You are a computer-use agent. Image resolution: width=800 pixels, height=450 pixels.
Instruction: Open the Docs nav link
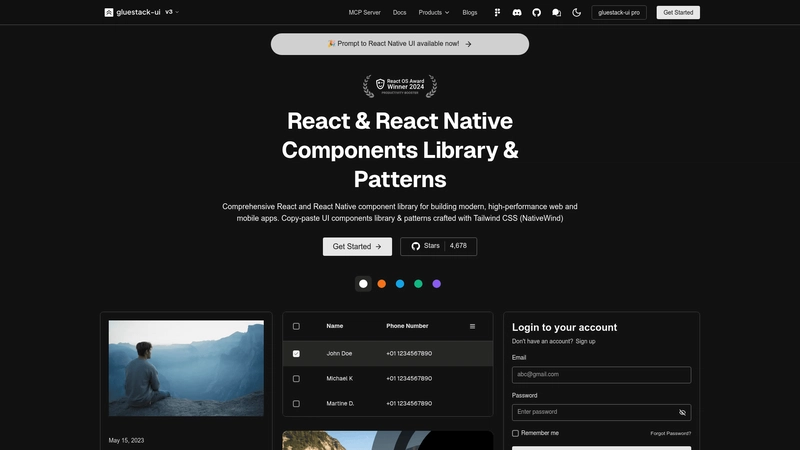point(399,12)
